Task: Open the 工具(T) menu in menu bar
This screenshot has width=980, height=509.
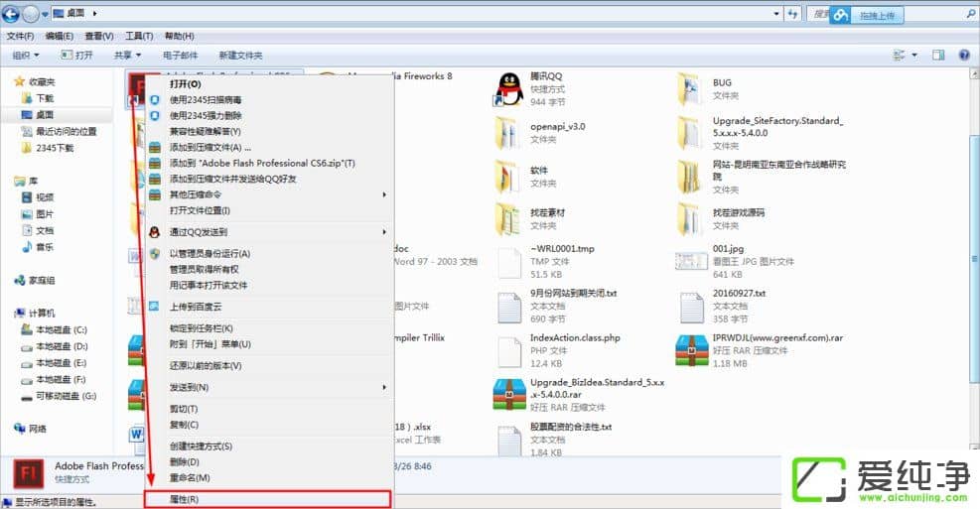Action: point(139,36)
